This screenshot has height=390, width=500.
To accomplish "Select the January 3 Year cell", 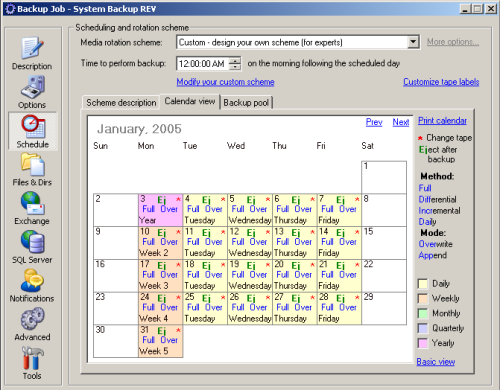I will coord(161,210).
